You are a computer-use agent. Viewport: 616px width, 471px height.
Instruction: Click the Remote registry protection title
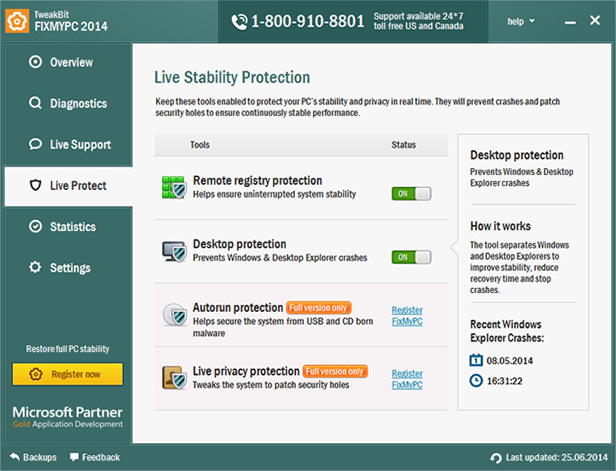257,181
